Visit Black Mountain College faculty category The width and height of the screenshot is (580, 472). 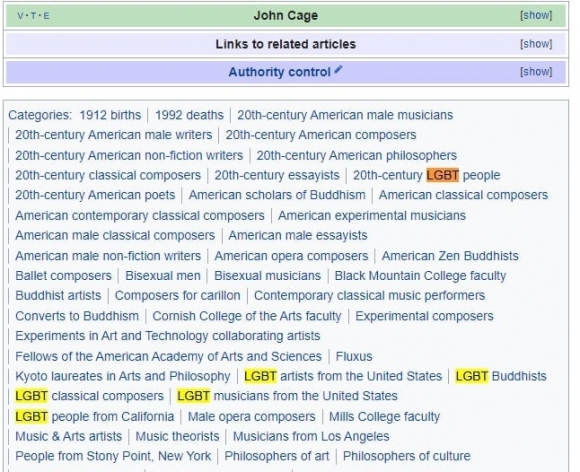420,276
